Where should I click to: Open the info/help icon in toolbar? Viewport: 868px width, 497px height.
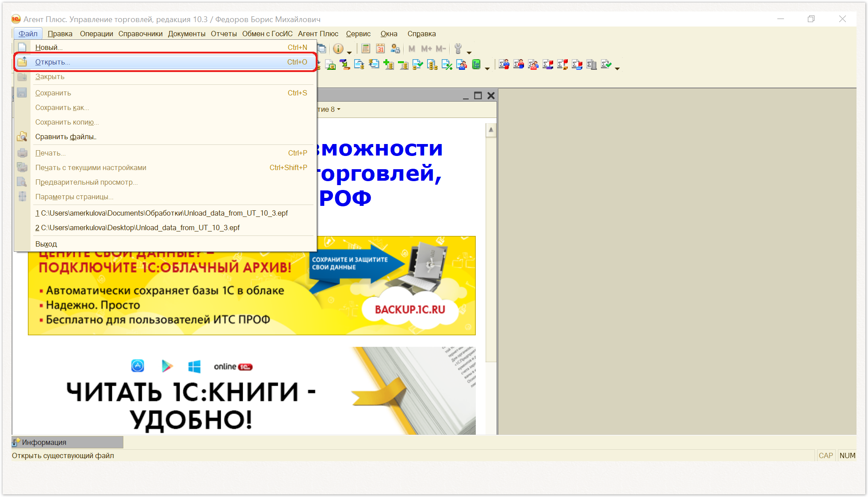click(338, 49)
